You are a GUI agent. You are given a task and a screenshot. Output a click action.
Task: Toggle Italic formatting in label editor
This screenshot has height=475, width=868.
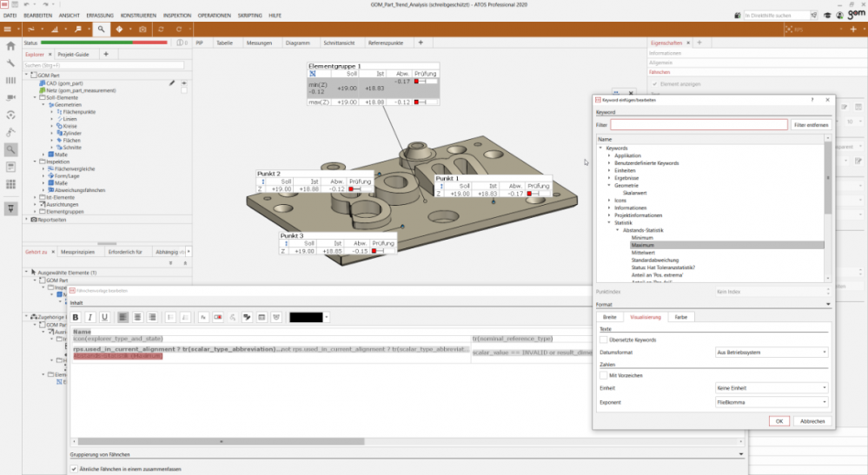coord(90,317)
